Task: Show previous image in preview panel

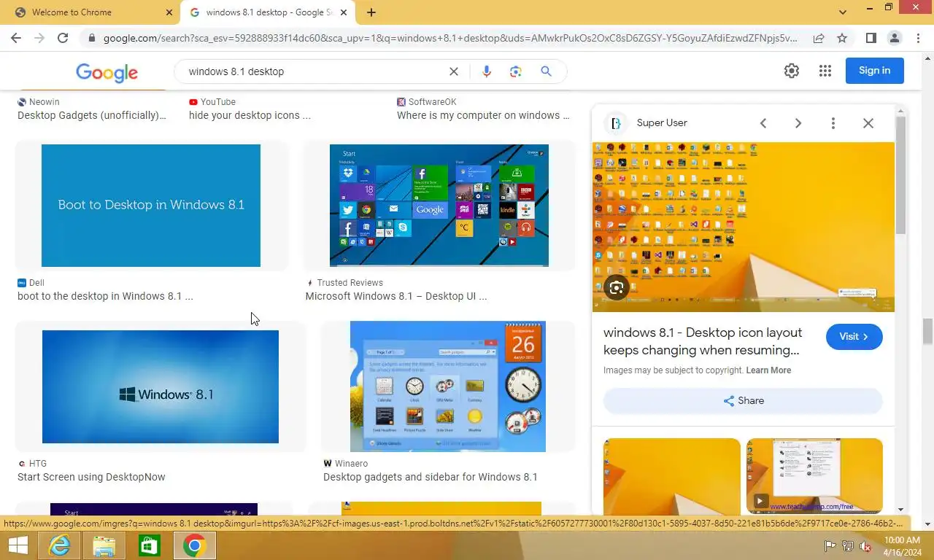Action: click(x=763, y=123)
